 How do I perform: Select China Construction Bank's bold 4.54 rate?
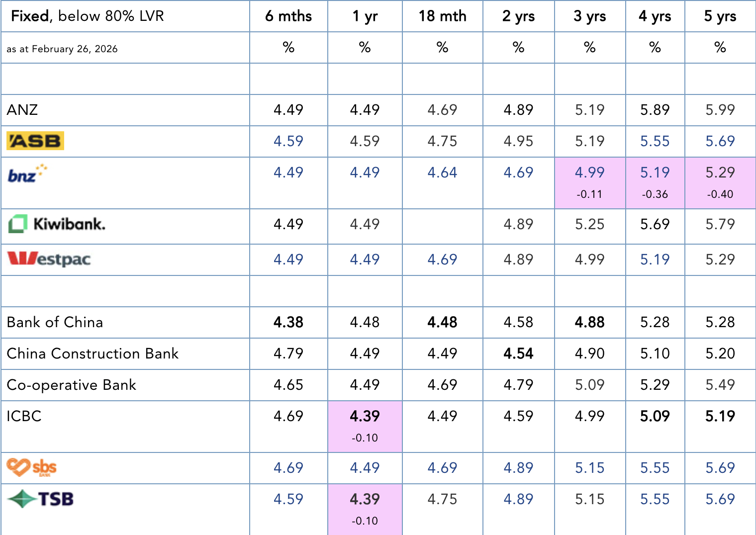tap(518, 354)
